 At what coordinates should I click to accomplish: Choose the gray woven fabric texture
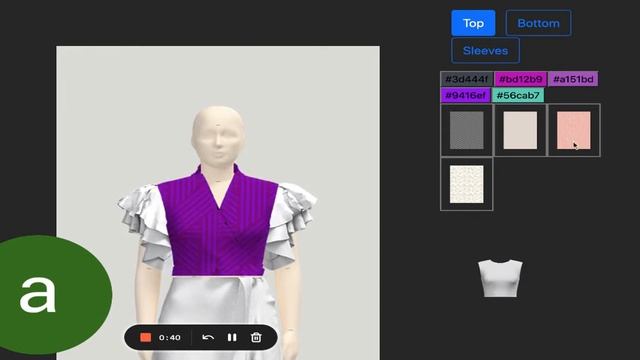coord(467,130)
